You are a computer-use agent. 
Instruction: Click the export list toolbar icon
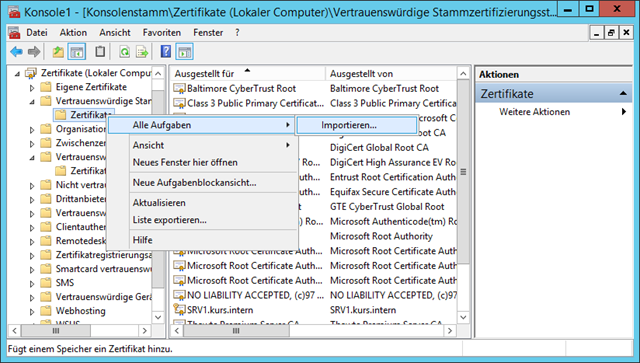142,52
